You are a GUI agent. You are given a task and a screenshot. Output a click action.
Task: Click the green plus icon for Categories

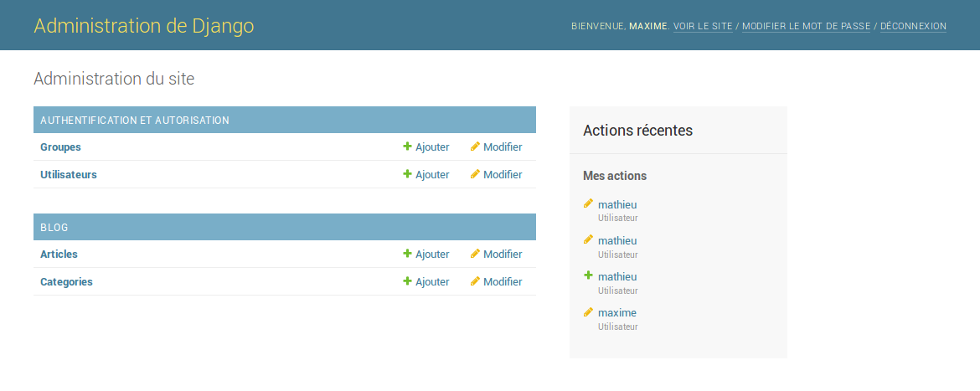point(408,281)
